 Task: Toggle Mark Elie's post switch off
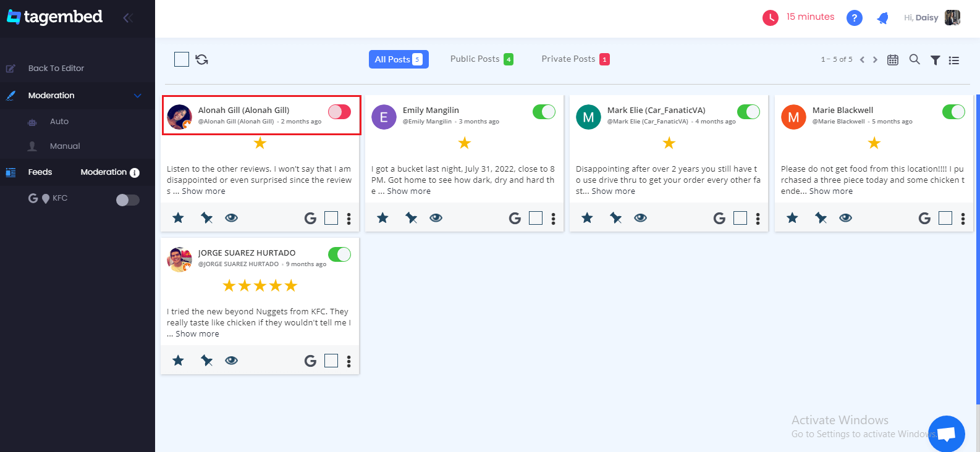point(748,112)
